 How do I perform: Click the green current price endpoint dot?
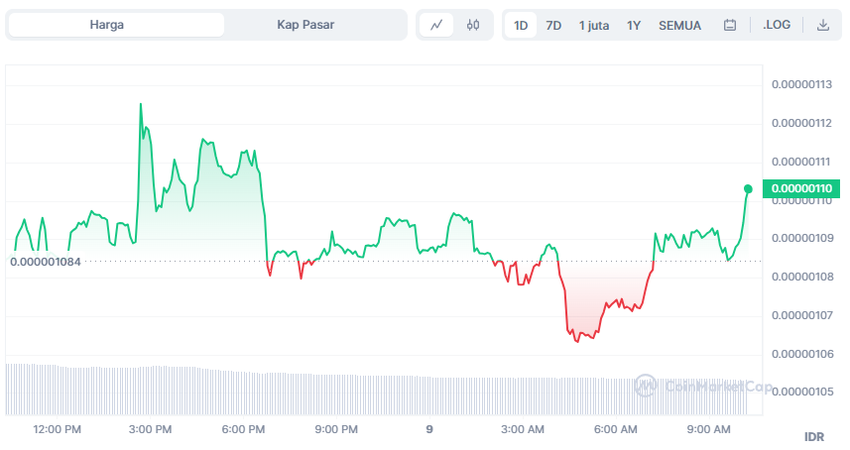748,188
